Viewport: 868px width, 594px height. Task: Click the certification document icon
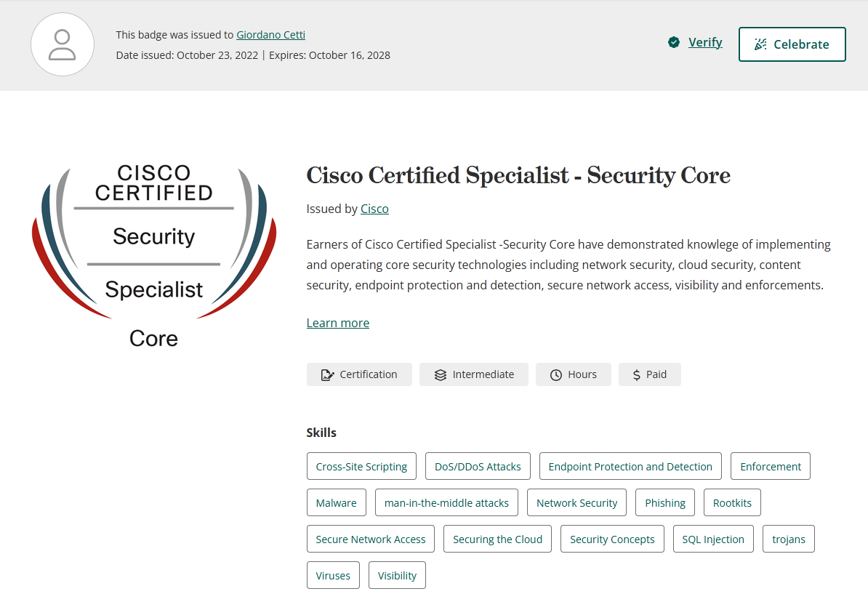327,374
